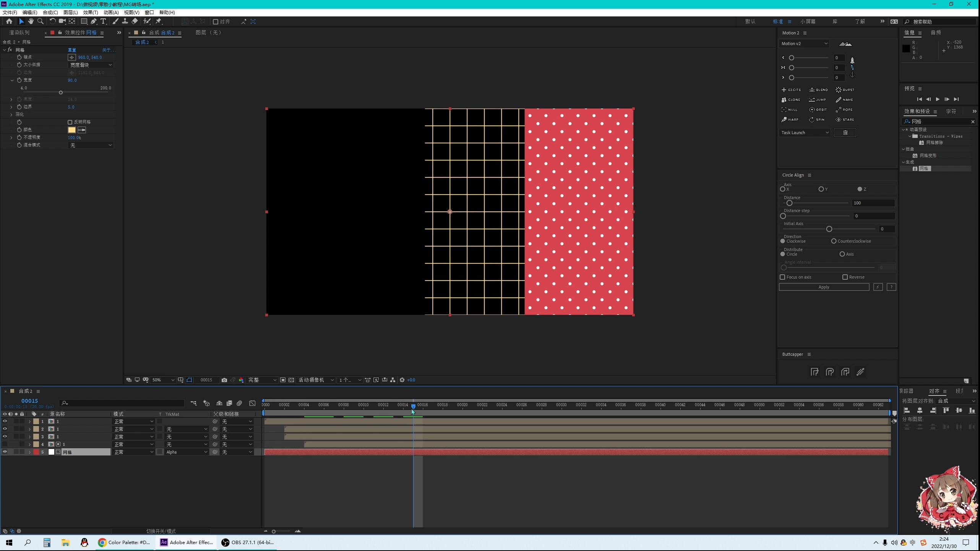Open 活动摄像机 view dropdown
This screenshot has height=551, width=980.
point(316,380)
